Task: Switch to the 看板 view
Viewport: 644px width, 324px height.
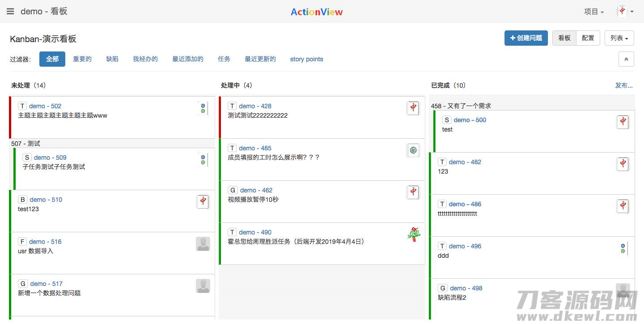Action: (x=564, y=38)
